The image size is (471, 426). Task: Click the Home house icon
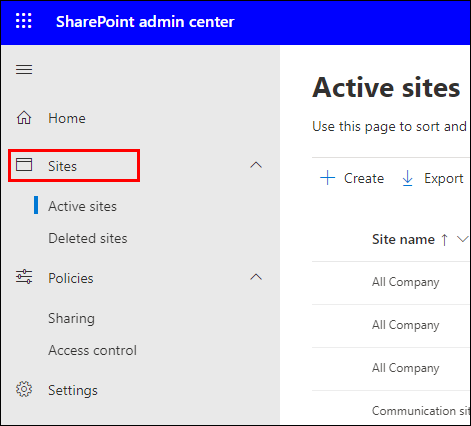tap(24, 118)
